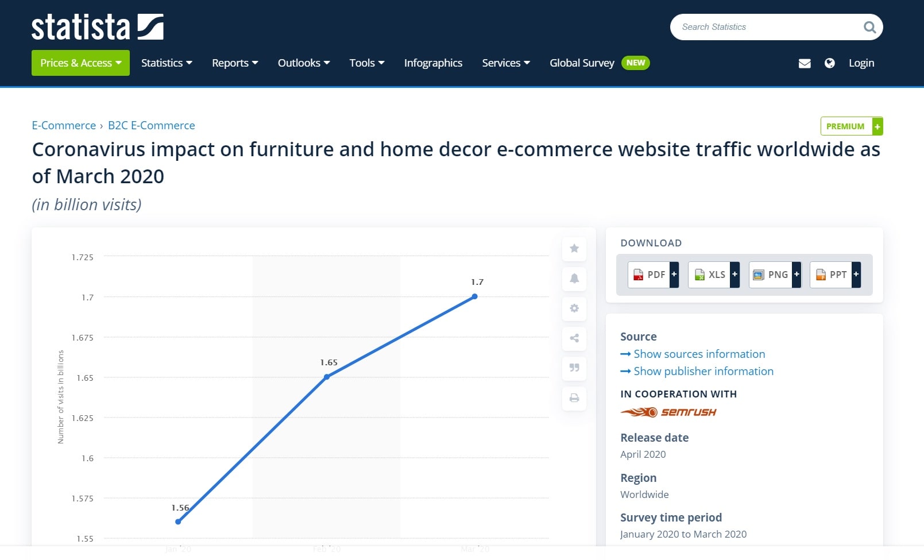924x560 pixels.
Task: Select the Infographics menu item
Action: [433, 63]
